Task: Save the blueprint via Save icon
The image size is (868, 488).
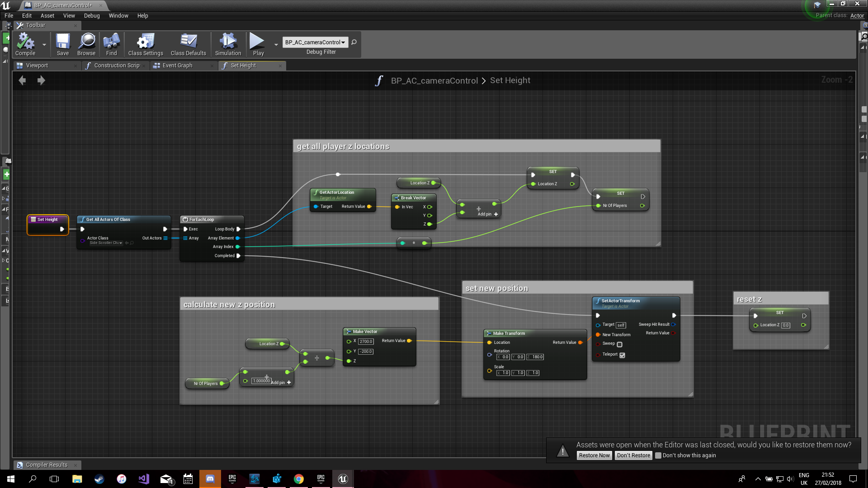Action: pos(63,44)
